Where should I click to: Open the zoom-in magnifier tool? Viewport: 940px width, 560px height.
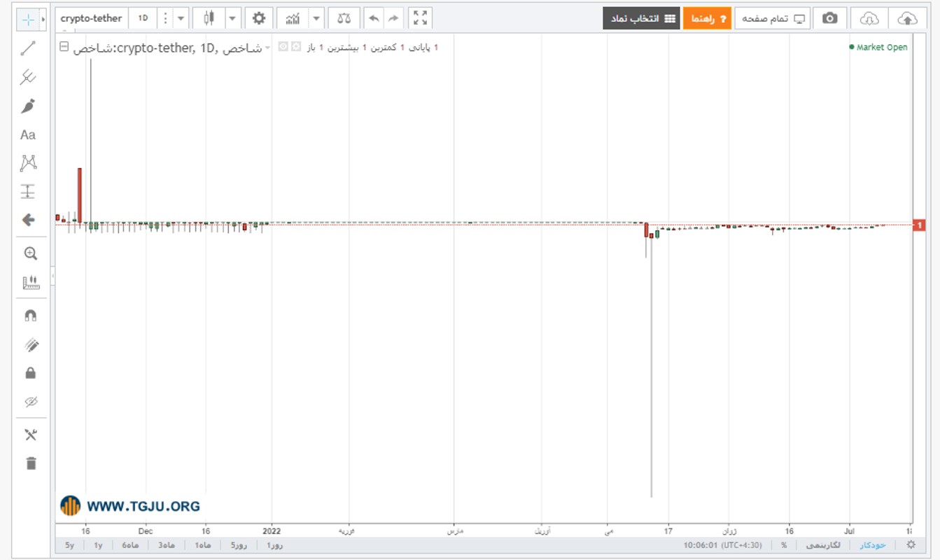(x=30, y=253)
